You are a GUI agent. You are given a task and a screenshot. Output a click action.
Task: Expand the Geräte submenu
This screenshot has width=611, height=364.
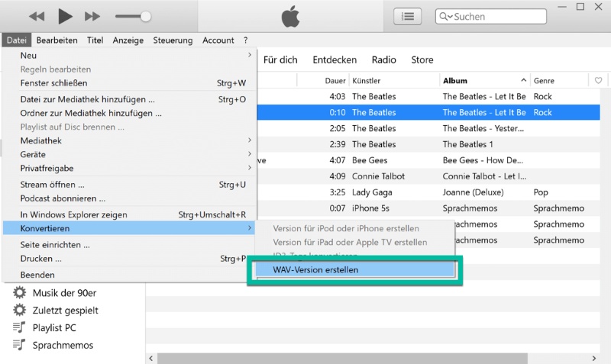129,155
